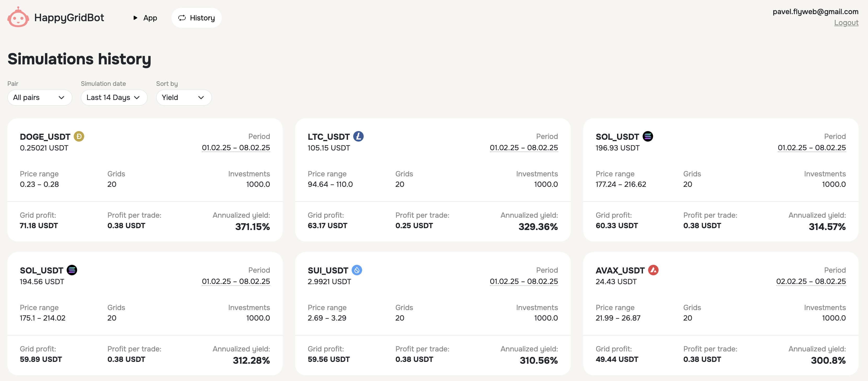
Task: Expand the Last 14 Days date filter
Action: click(x=113, y=97)
